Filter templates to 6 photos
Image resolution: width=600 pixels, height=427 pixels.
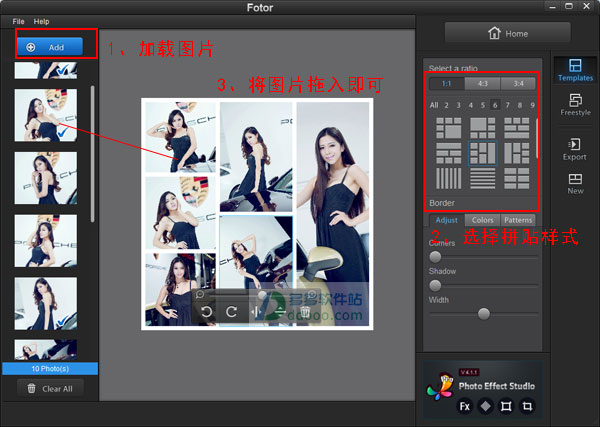[x=495, y=105]
